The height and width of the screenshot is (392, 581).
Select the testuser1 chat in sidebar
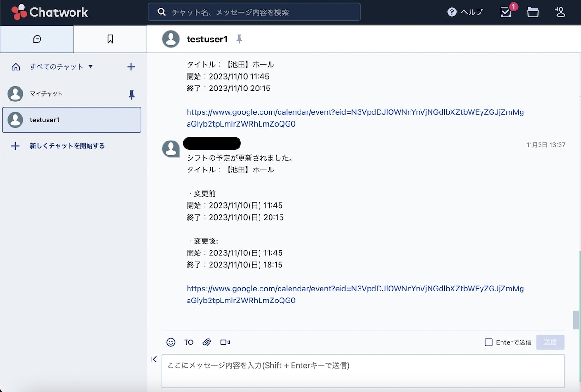[x=72, y=120]
